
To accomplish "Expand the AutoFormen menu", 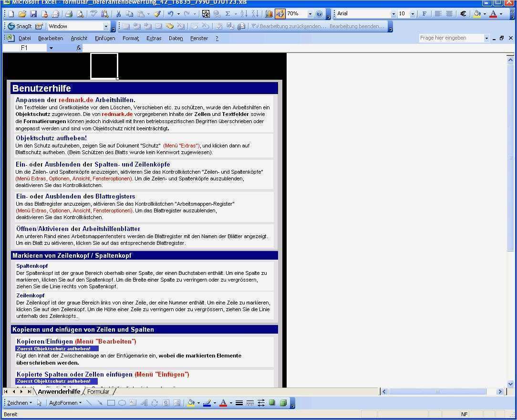I will [65, 403].
